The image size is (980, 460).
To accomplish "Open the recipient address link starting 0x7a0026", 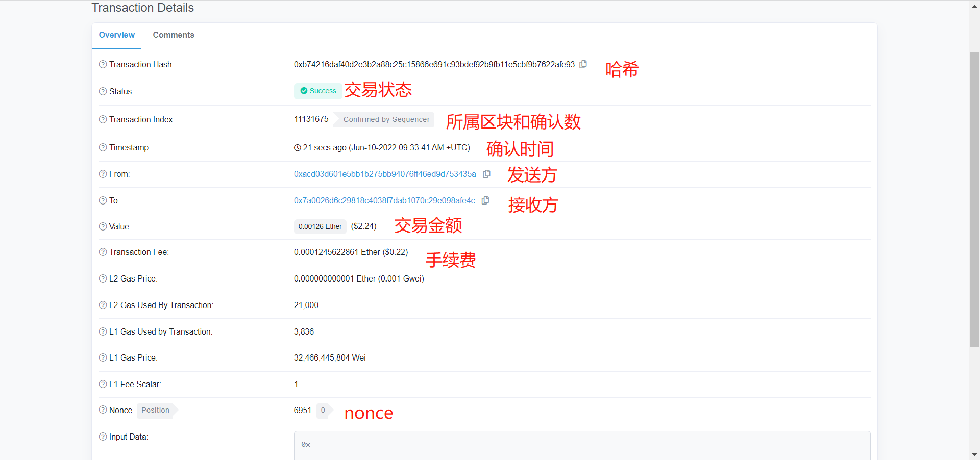I will pos(384,200).
